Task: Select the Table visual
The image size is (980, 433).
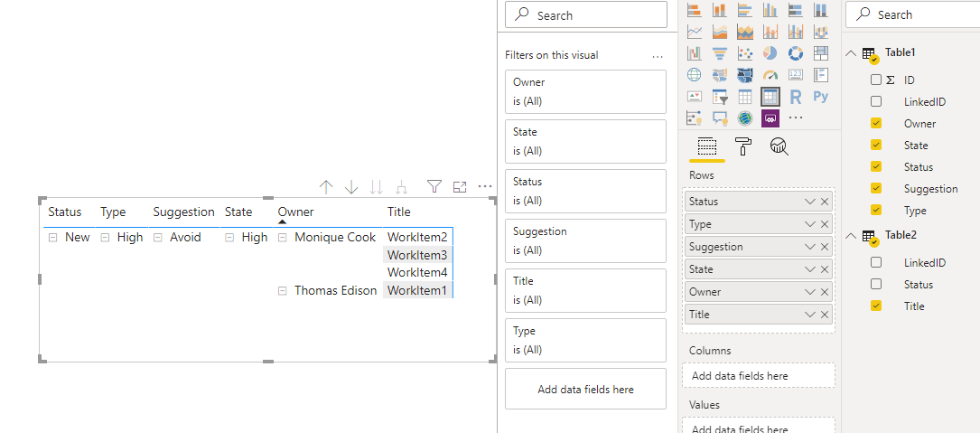Action: point(745,97)
